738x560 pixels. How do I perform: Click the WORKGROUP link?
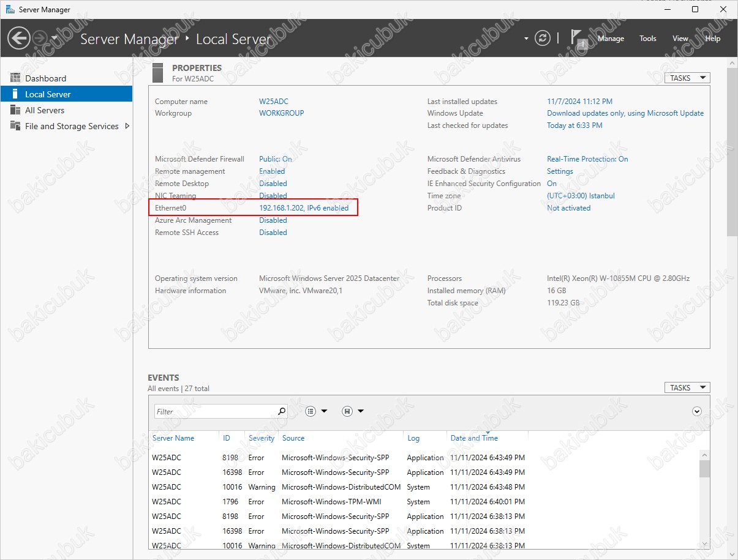click(282, 113)
